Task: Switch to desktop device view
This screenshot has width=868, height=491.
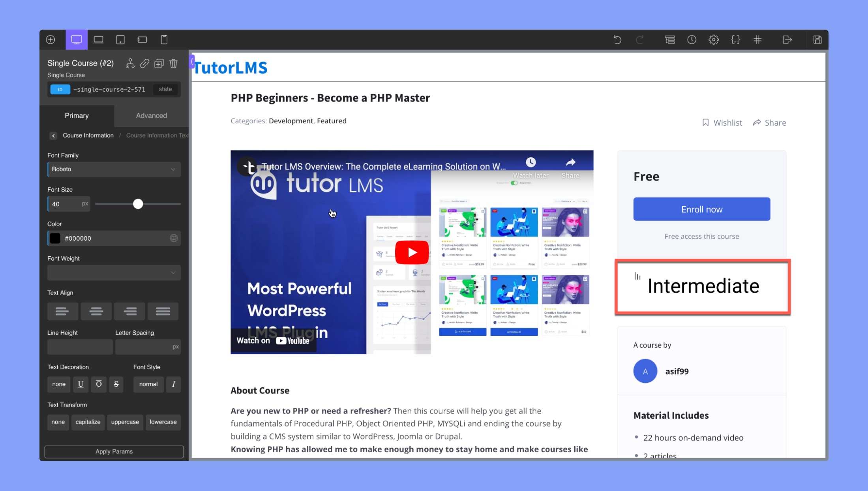Action: (x=77, y=40)
